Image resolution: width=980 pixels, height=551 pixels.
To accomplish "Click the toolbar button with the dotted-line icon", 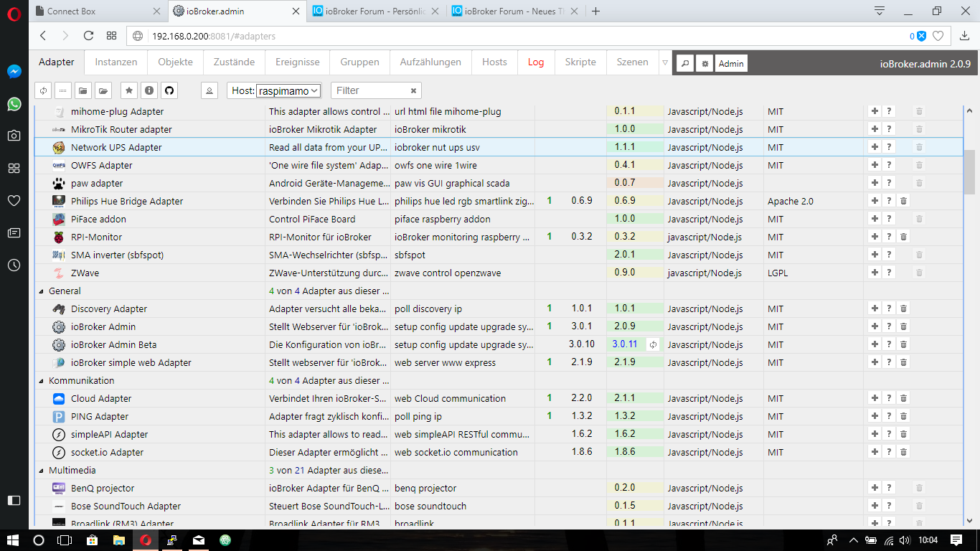I will pyautogui.click(x=63, y=90).
